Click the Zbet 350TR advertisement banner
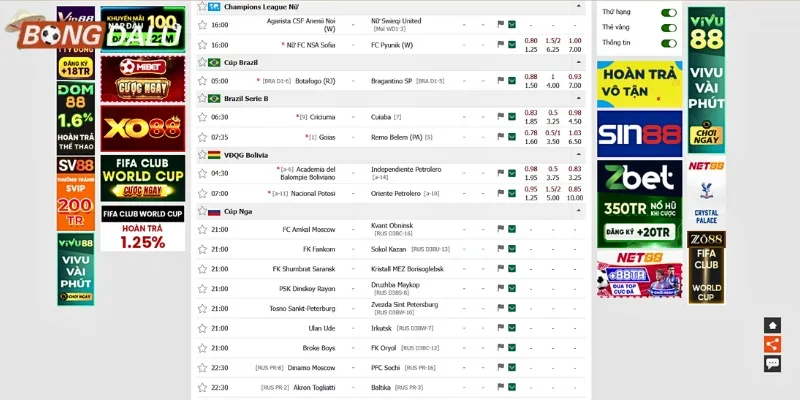Image resolution: width=800 pixels, height=400 pixels. coord(639,207)
